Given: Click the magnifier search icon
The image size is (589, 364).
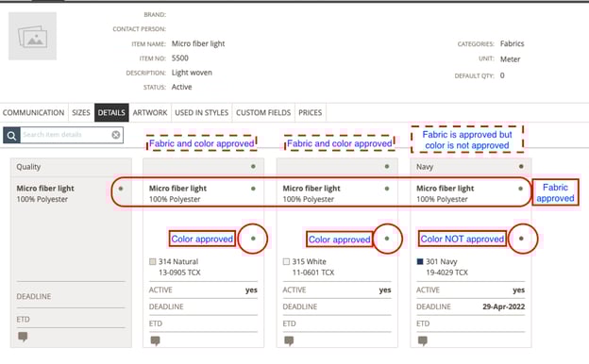Looking at the screenshot, I should pyautogui.click(x=11, y=135).
